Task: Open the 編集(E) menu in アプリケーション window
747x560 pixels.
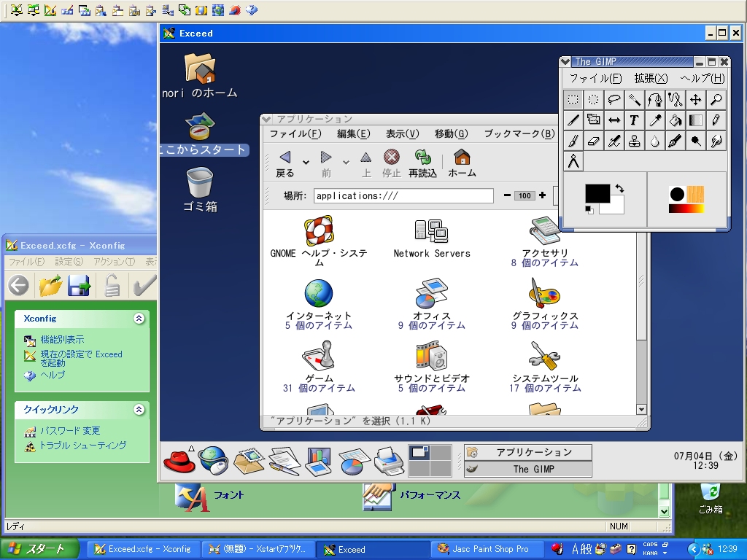Action: point(354,134)
